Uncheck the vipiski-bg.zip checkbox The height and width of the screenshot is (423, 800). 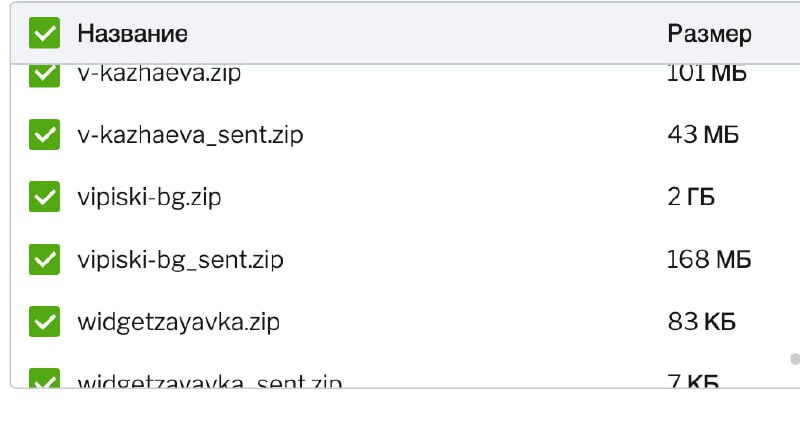pos(44,196)
